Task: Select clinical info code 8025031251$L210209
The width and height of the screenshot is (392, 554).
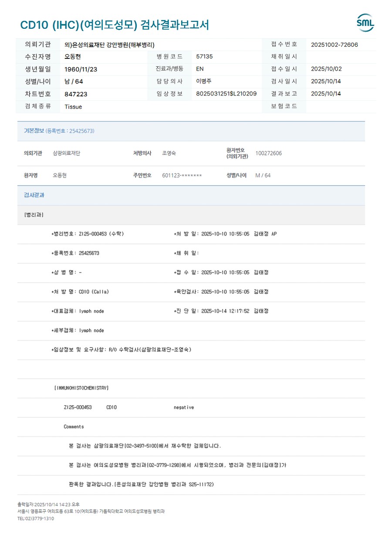Action: (226, 94)
